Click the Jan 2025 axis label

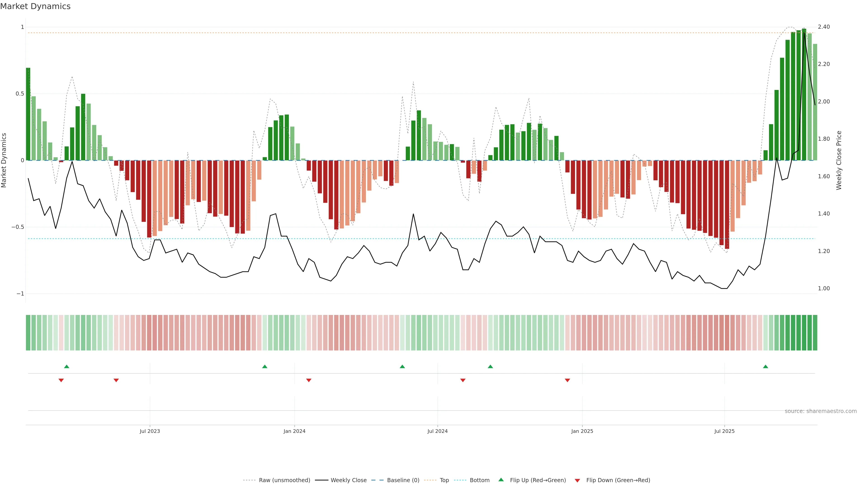click(x=582, y=431)
